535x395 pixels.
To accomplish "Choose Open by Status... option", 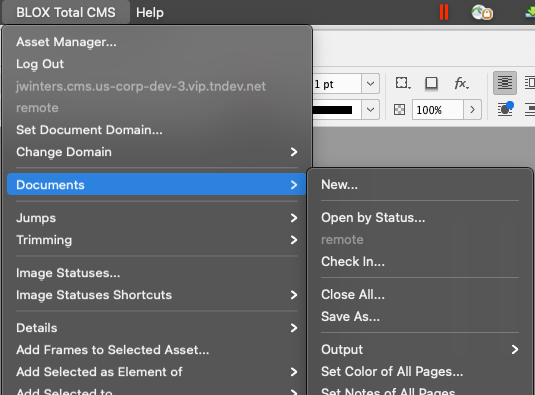I will (420, 218).
